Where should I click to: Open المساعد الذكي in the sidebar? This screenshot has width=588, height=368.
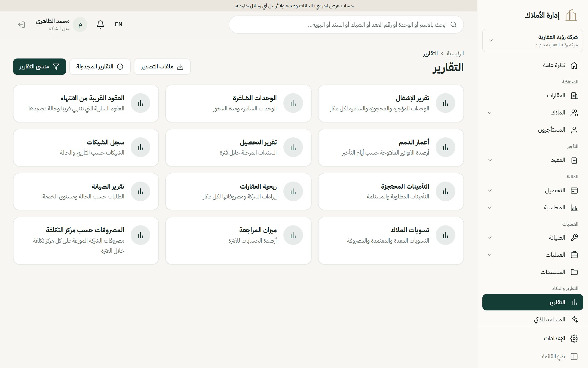pos(532,319)
